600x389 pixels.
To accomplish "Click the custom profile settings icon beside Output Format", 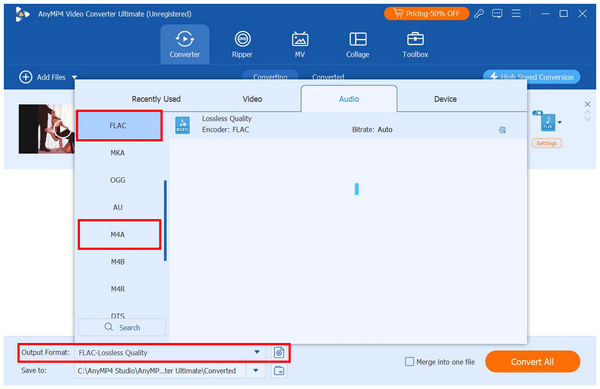I will (x=279, y=352).
